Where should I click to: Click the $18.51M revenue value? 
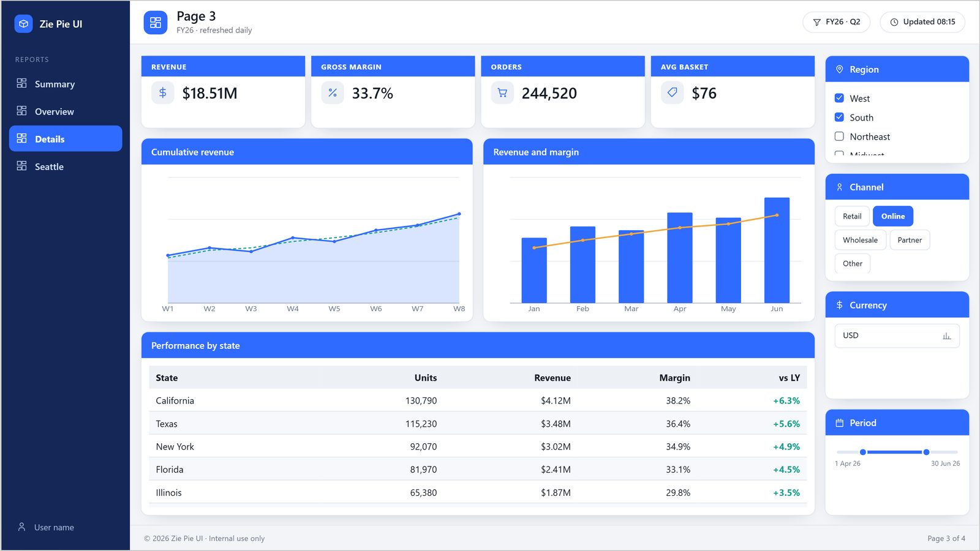209,93
